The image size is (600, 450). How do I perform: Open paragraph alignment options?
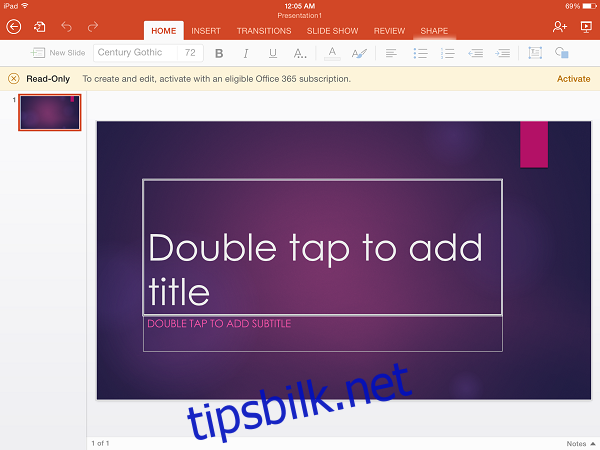[x=391, y=53]
